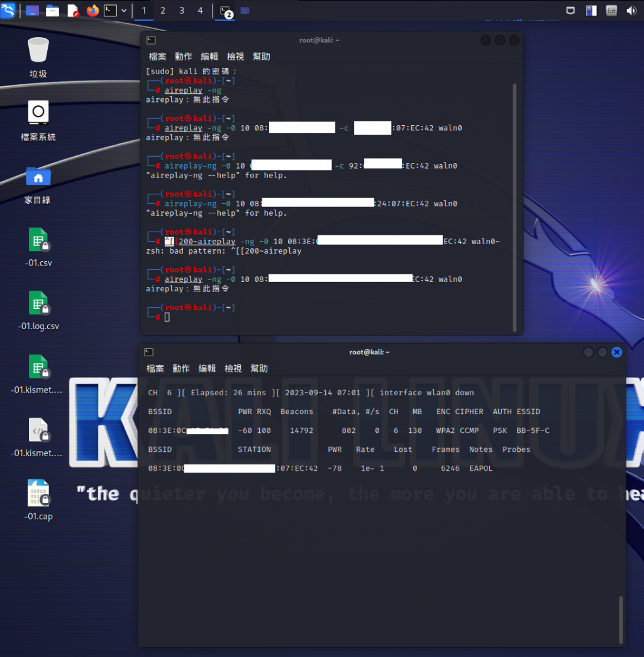
Task: Click the show desktop panel icon
Action: (32, 11)
